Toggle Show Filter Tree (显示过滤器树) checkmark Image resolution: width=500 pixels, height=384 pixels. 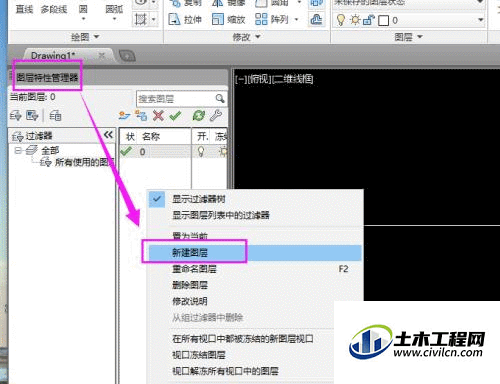tap(157, 199)
